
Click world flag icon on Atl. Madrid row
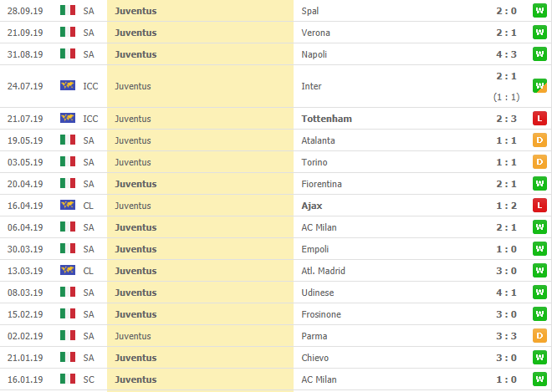(68, 271)
